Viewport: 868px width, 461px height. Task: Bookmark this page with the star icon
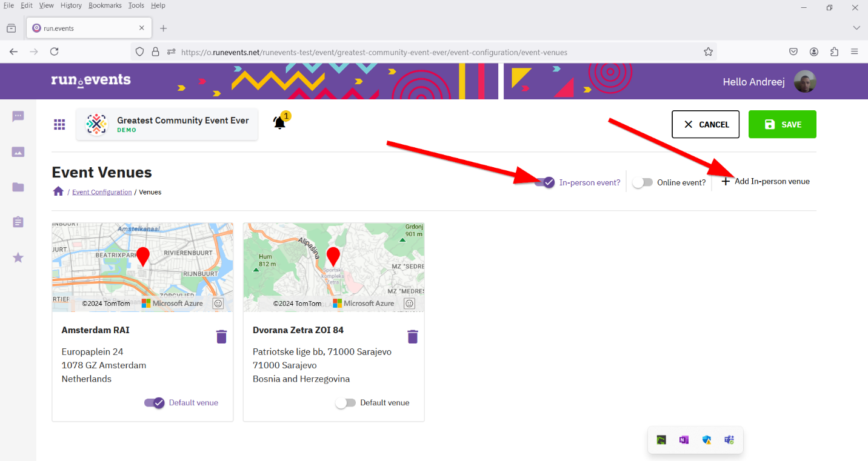pyautogui.click(x=708, y=52)
